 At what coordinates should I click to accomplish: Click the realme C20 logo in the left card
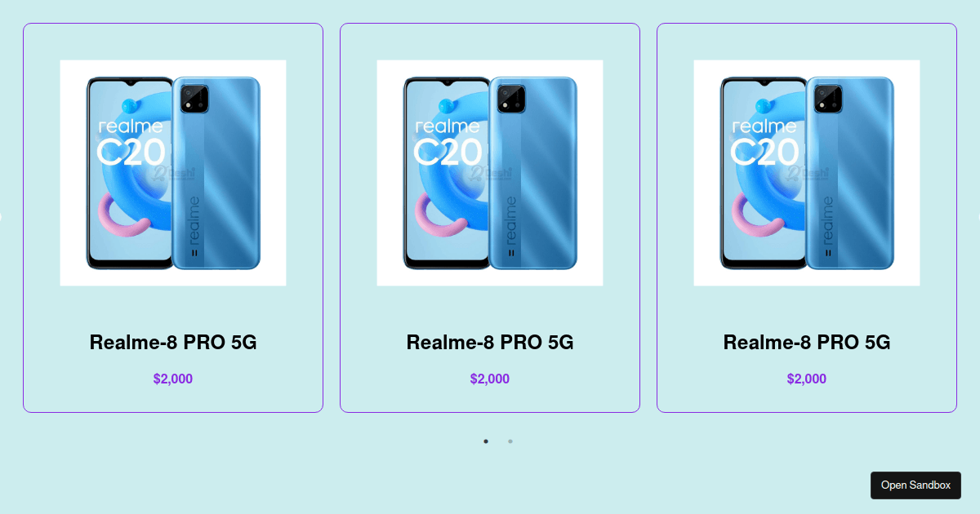[x=131, y=143]
